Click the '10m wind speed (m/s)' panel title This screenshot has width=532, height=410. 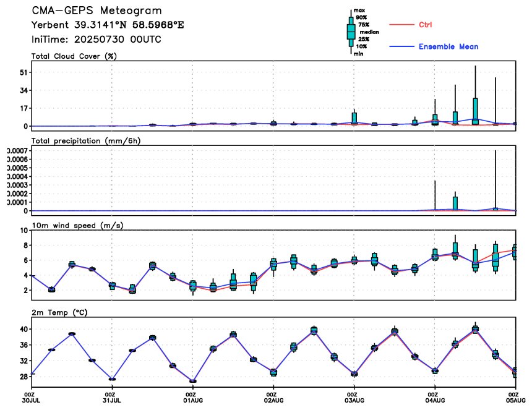tap(77, 226)
